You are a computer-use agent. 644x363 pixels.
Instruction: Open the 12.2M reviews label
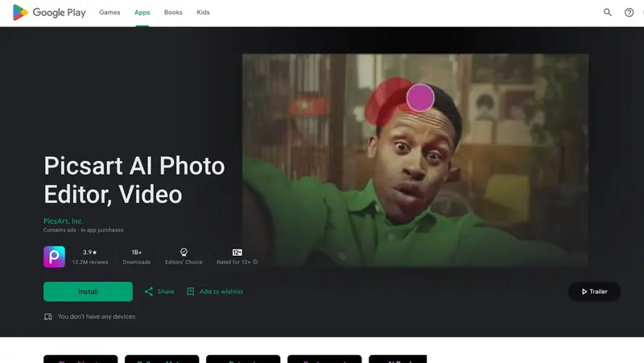[90, 262]
